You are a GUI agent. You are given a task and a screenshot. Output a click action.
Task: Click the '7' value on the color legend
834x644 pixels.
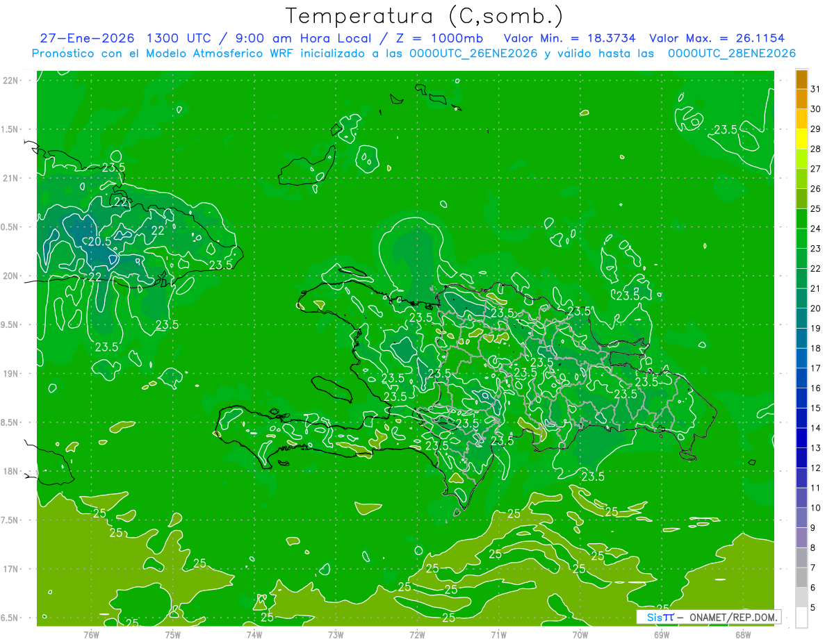(813, 568)
